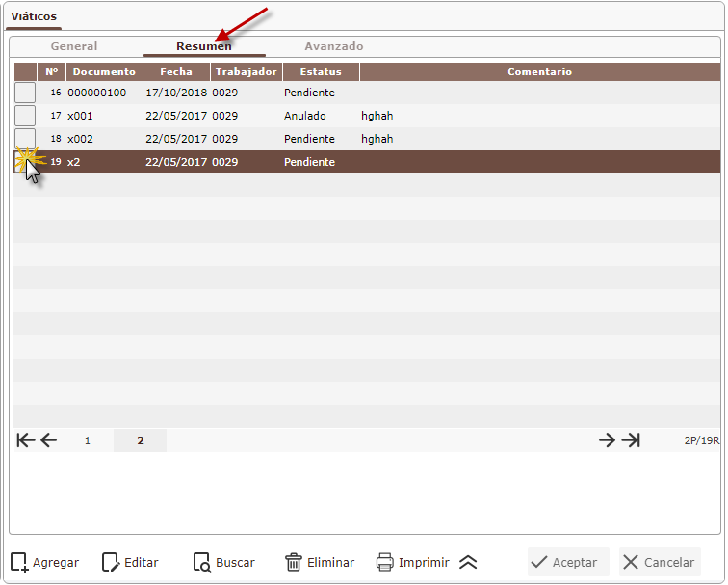Sort by Comentario column header
Image resolution: width=728 pixels, height=585 pixels.
pyautogui.click(x=540, y=72)
